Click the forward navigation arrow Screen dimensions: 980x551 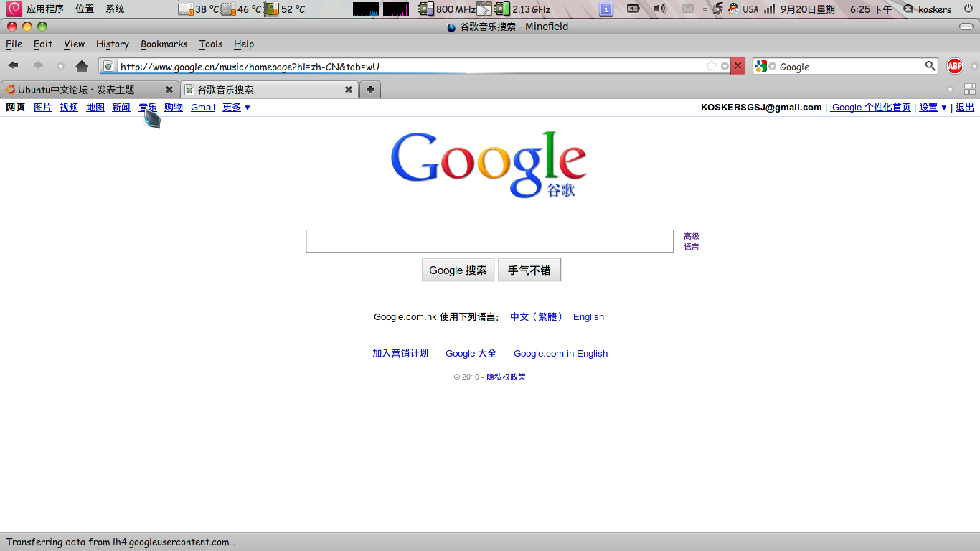click(x=38, y=66)
